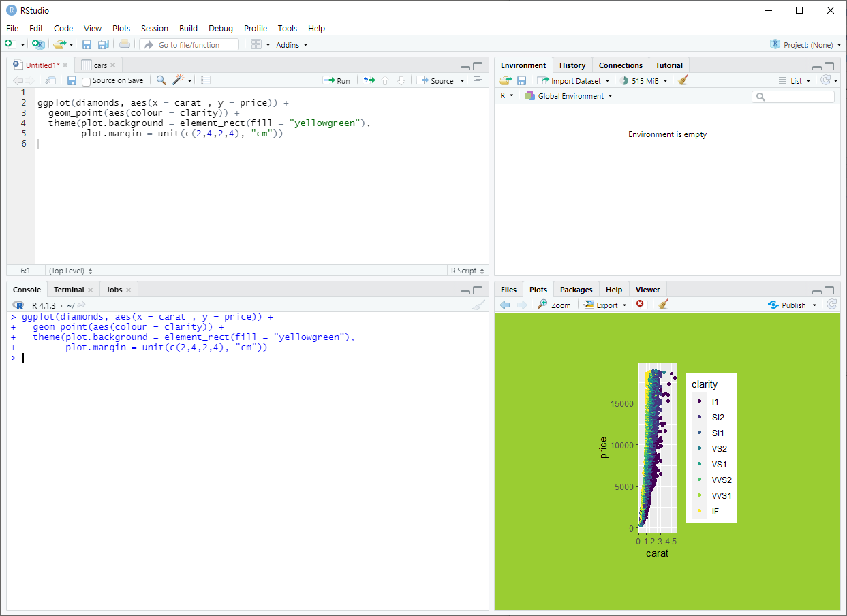The height and width of the screenshot is (616, 847).
Task: Open the Addins dropdown
Action: tap(292, 45)
